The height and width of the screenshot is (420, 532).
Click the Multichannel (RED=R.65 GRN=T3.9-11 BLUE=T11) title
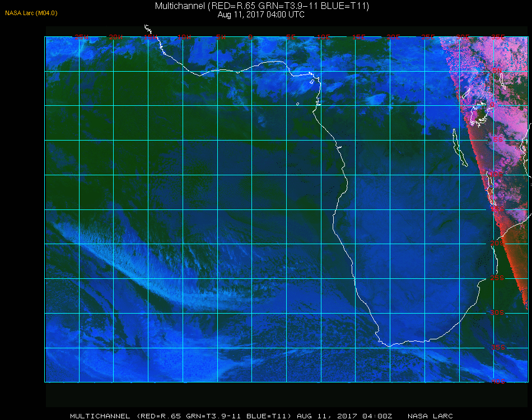262,6
